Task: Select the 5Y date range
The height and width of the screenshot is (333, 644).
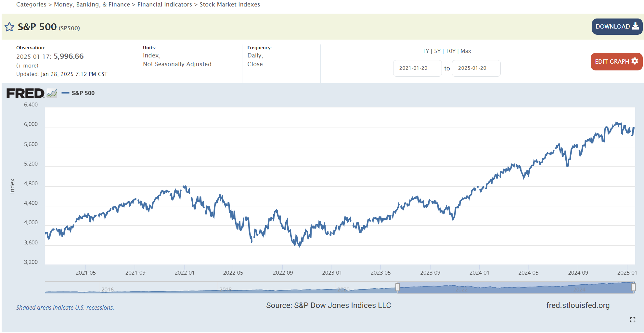Action: click(437, 51)
